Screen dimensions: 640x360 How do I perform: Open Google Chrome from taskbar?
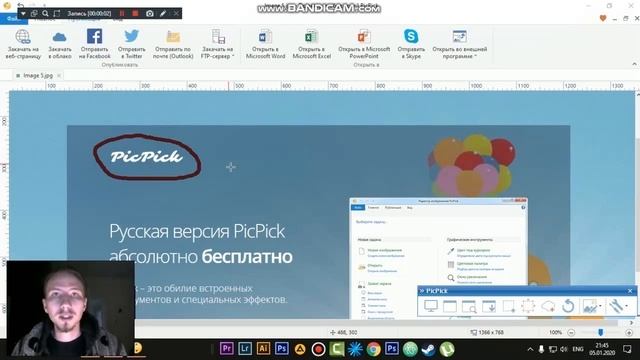(x=373, y=349)
